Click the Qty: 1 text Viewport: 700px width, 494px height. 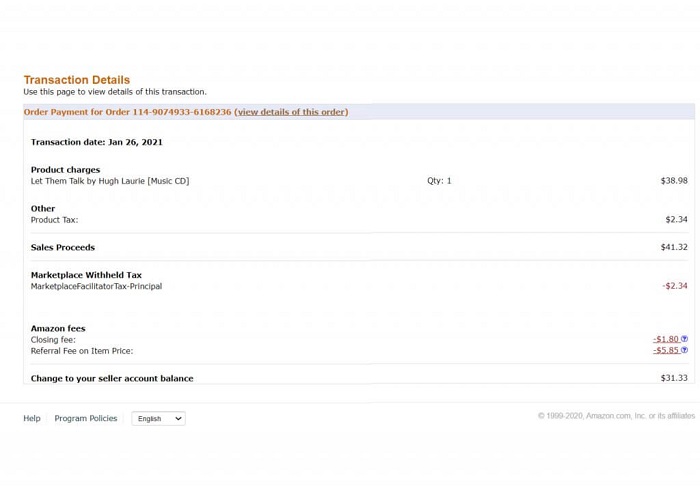(439, 181)
